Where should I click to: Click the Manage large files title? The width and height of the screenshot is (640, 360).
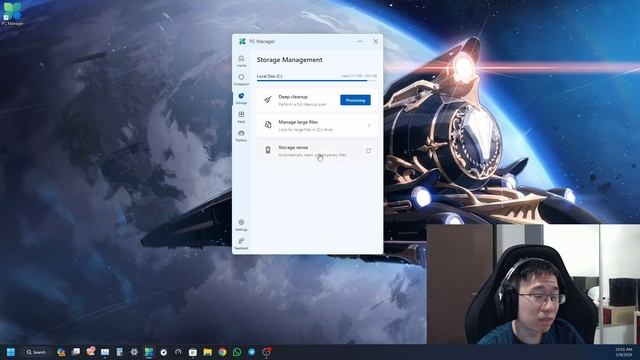coord(298,122)
